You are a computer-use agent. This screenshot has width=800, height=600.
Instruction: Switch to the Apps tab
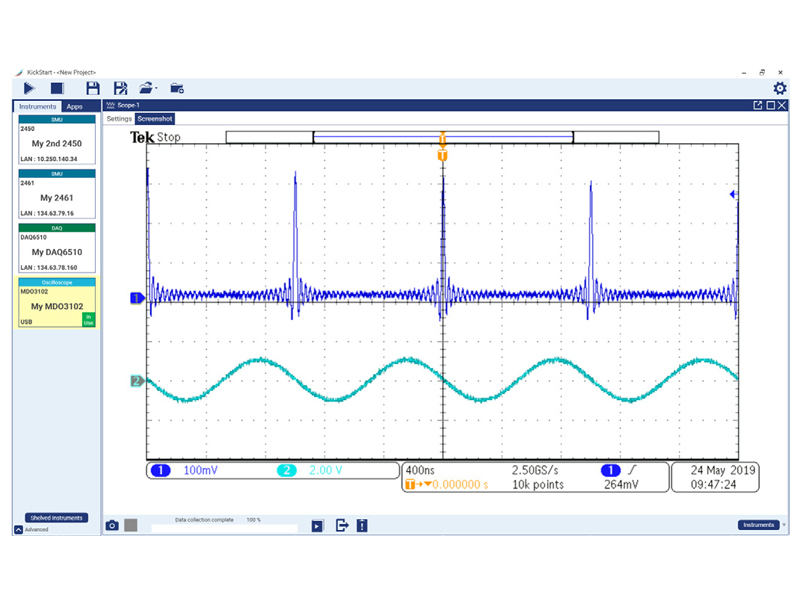pos(75,106)
